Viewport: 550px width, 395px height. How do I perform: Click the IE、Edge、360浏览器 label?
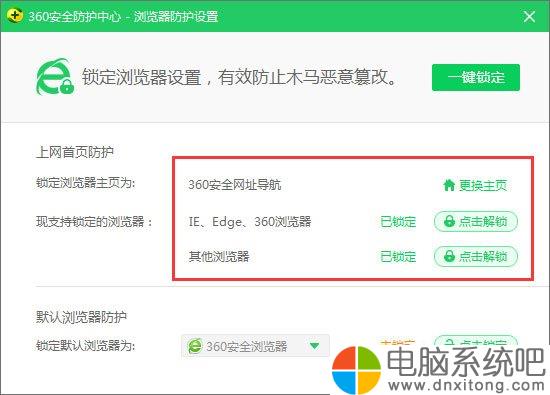(250, 222)
